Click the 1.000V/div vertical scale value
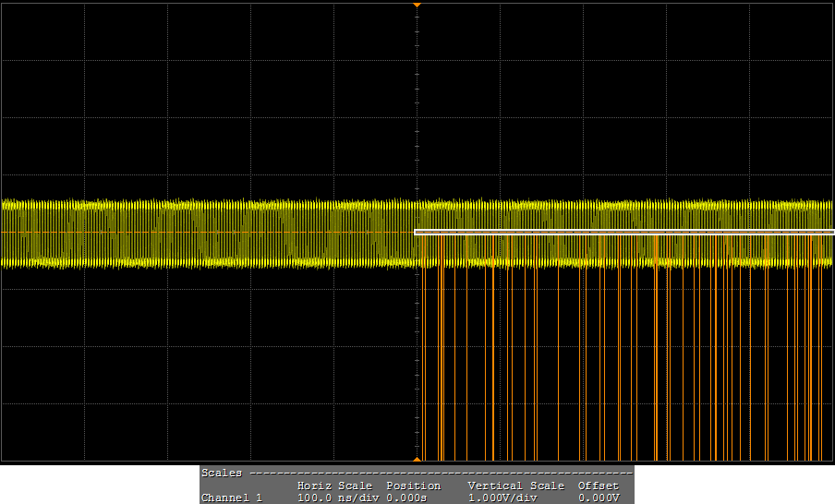This screenshot has width=835, height=504. [502, 498]
